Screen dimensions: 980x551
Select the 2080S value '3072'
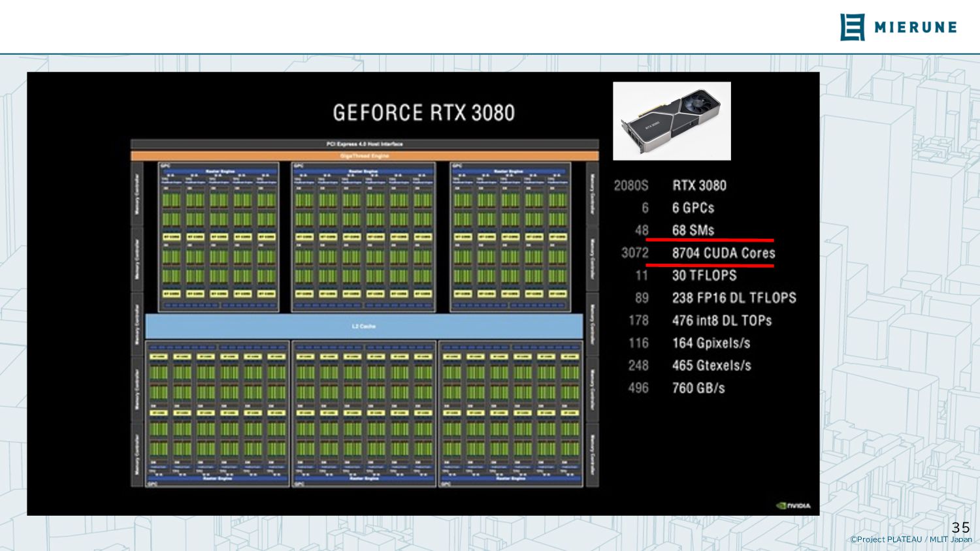[635, 253]
